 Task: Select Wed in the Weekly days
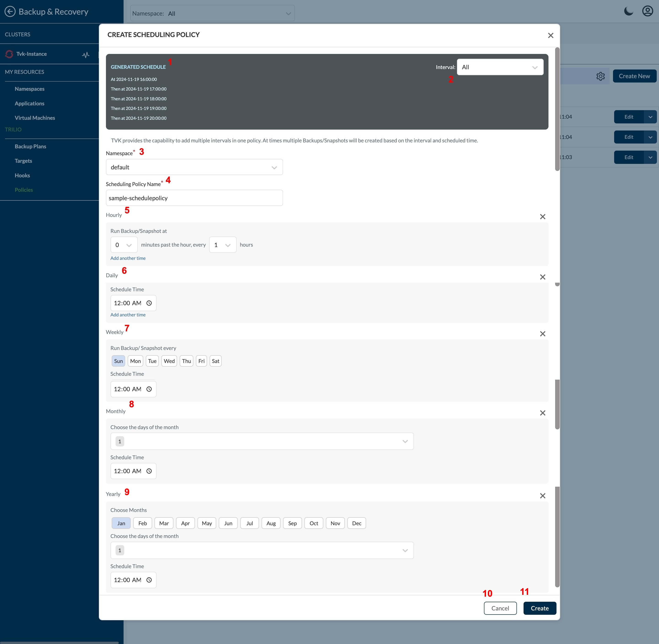[169, 361]
